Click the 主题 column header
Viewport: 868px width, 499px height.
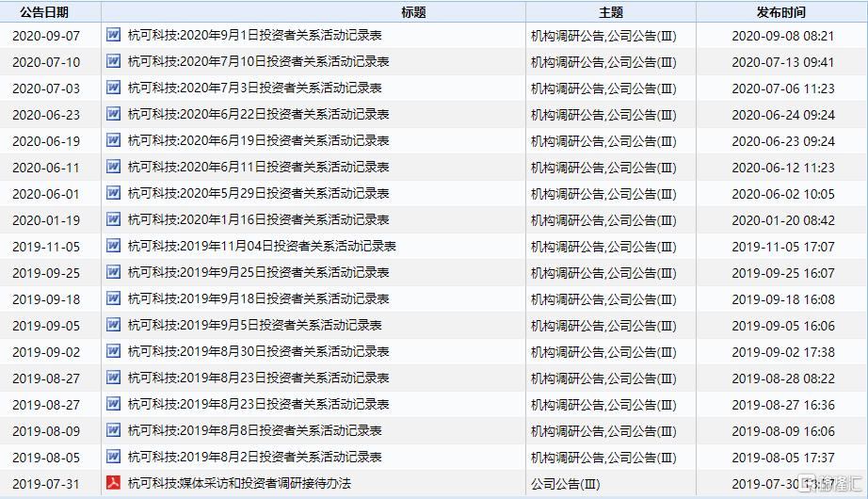tap(611, 12)
